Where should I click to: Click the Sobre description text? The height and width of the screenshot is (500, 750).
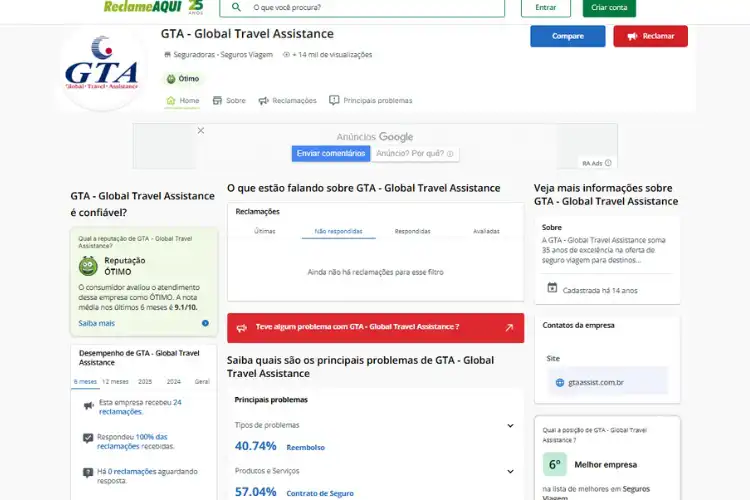[x=604, y=250]
